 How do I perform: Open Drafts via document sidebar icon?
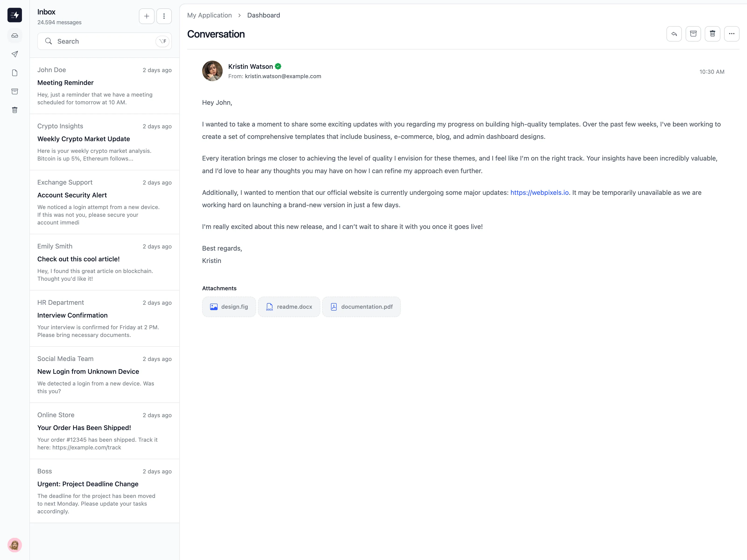pos(14,73)
